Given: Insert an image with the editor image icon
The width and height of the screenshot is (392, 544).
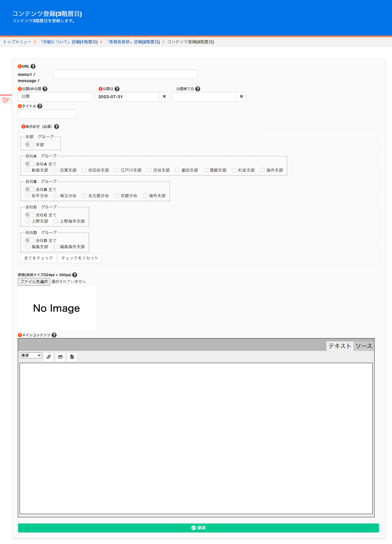Looking at the screenshot, I should click(60, 357).
